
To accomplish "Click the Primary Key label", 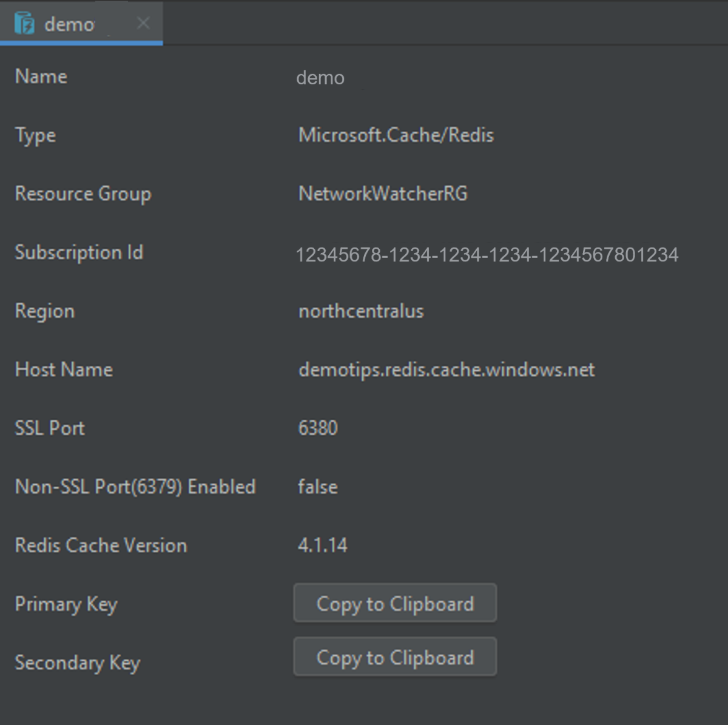I will point(66,604).
